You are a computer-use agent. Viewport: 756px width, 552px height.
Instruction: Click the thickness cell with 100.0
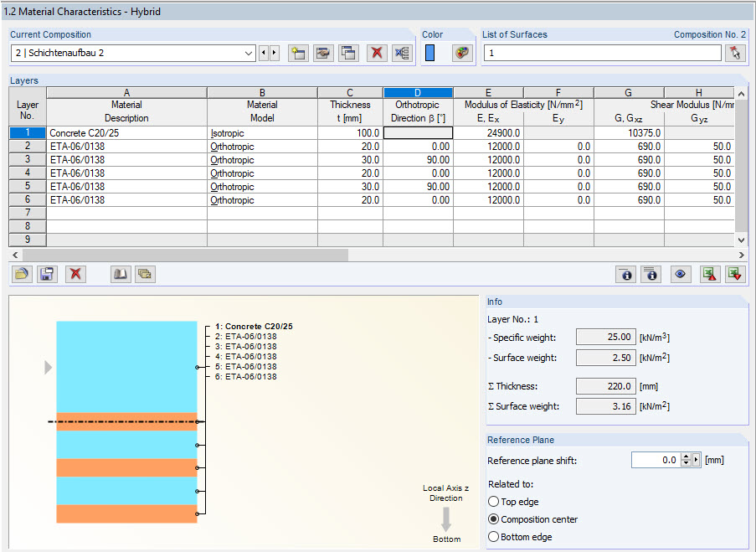[351, 132]
